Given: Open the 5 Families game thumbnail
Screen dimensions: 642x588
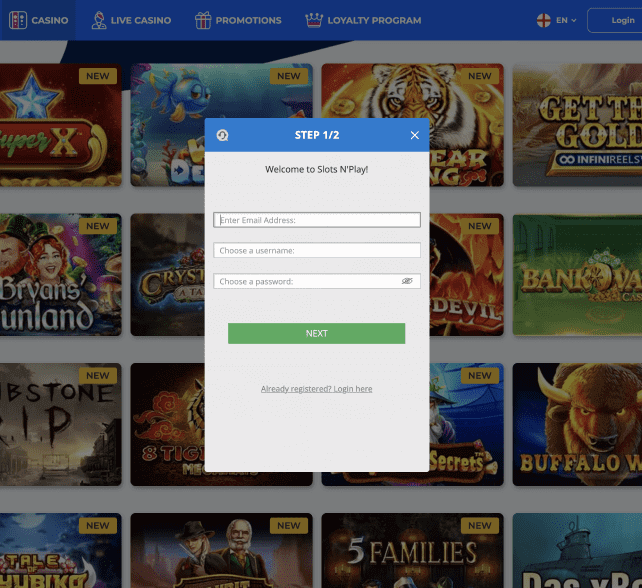Looking at the screenshot, I should click(412, 550).
